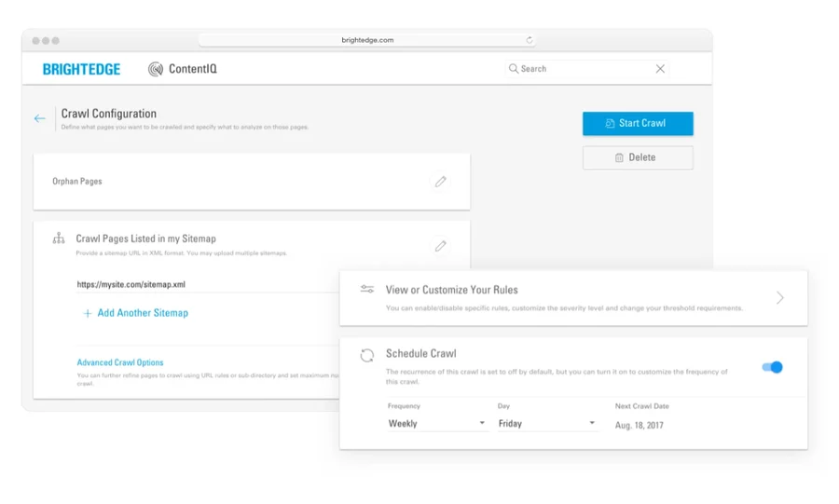Viewport: 839px width, 504px height.
Task: Click the plus icon beside Add Another Sitemap
Action: pyautogui.click(x=88, y=314)
